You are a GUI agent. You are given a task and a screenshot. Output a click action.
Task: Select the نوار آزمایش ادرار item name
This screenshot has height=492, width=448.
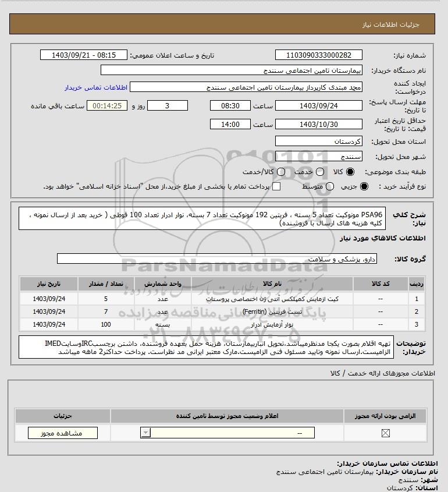(x=272, y=324)
